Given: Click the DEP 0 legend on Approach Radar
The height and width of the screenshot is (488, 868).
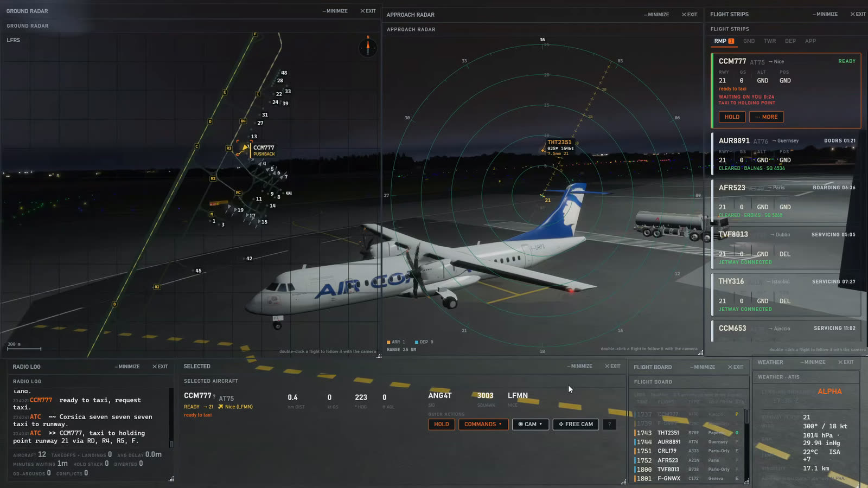Looking at the screenshot, I should tap(424, 342).
